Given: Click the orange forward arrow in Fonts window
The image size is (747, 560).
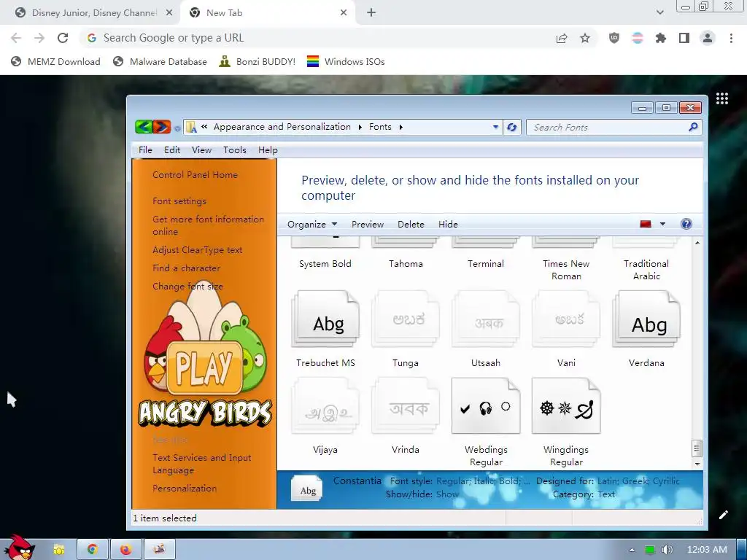Looking at the screenshot, I should [162, 127].
